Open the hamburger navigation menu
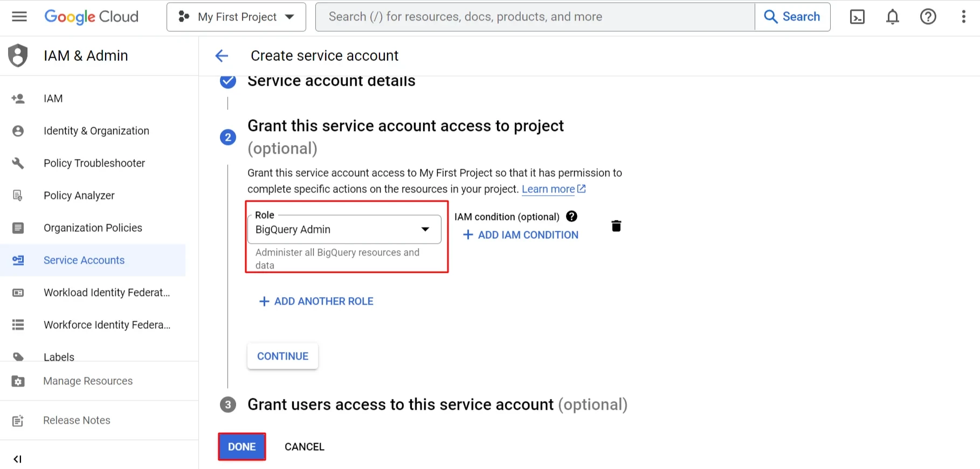Screen dimensions: 980x469 coord(19,17)
